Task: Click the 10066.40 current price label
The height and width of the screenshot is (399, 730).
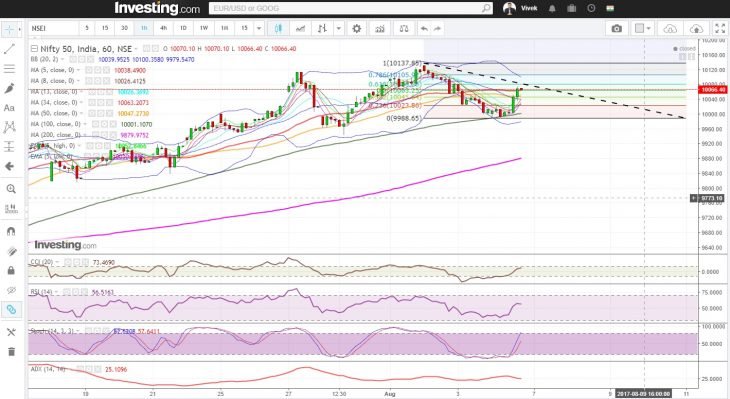Action: [713, 89]
